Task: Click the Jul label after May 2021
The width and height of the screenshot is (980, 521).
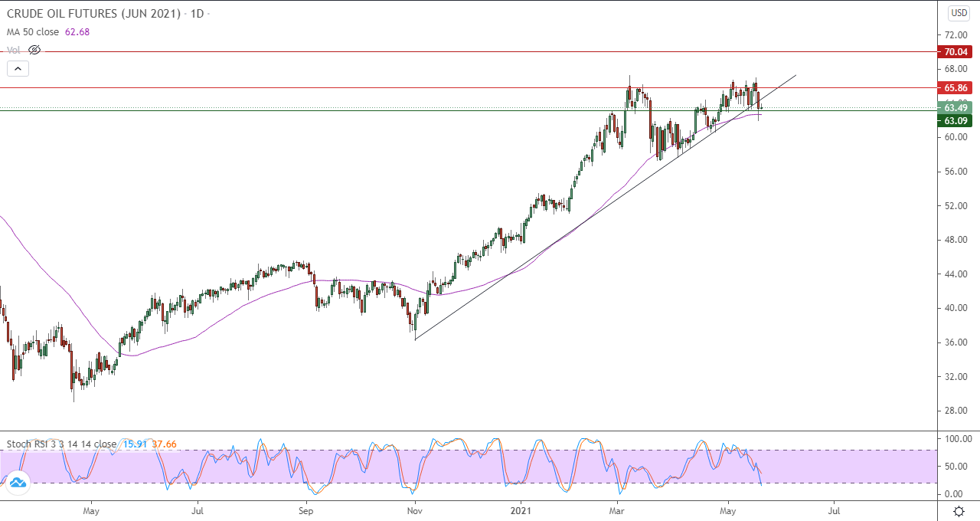Action: (x=833, y=510)
